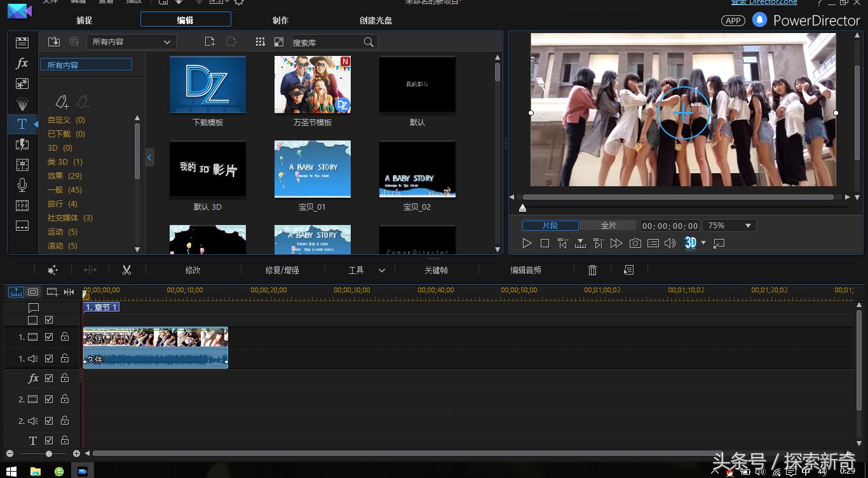Click the timeline zoom slider handle

click(49, 454)
